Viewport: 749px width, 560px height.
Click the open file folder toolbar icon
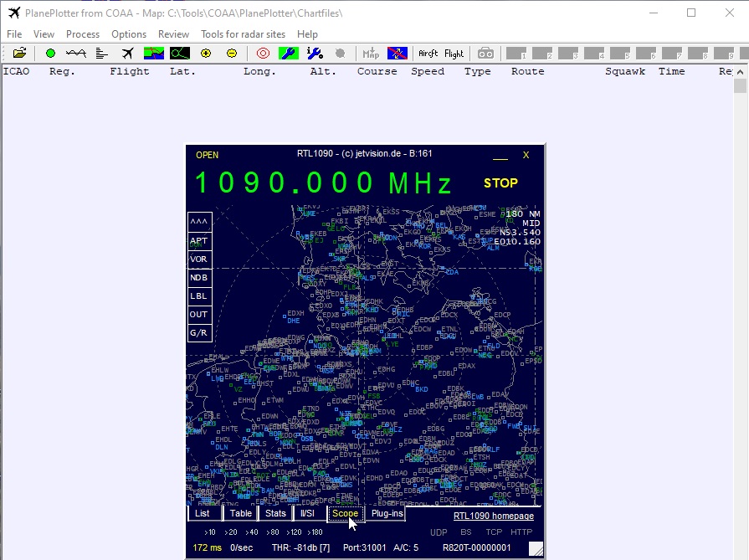click(x=19, y=53)
